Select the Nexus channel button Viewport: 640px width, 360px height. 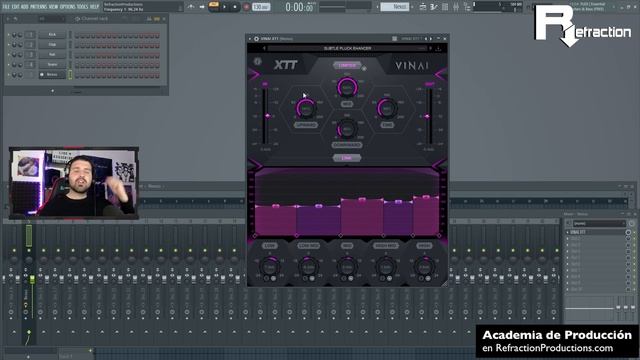52,75
